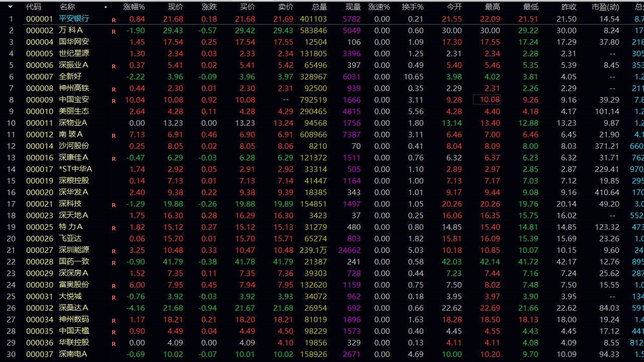The image size is (644, 362).
Task: Click the 换手% column header
Action: tap(413, 7)
